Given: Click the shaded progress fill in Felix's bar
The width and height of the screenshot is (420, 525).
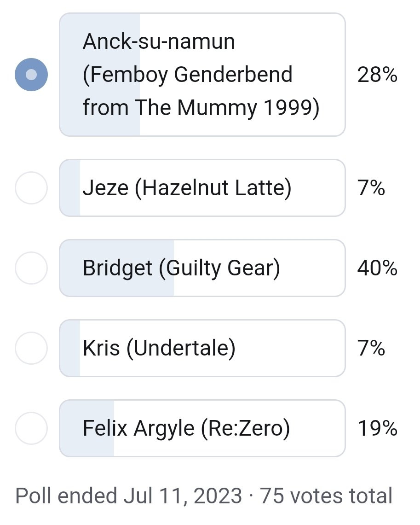Looking at the screenshot, I should (87, 428).
